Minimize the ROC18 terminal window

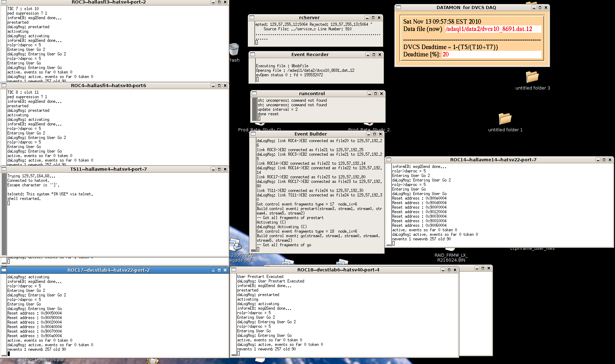[443, 270]
